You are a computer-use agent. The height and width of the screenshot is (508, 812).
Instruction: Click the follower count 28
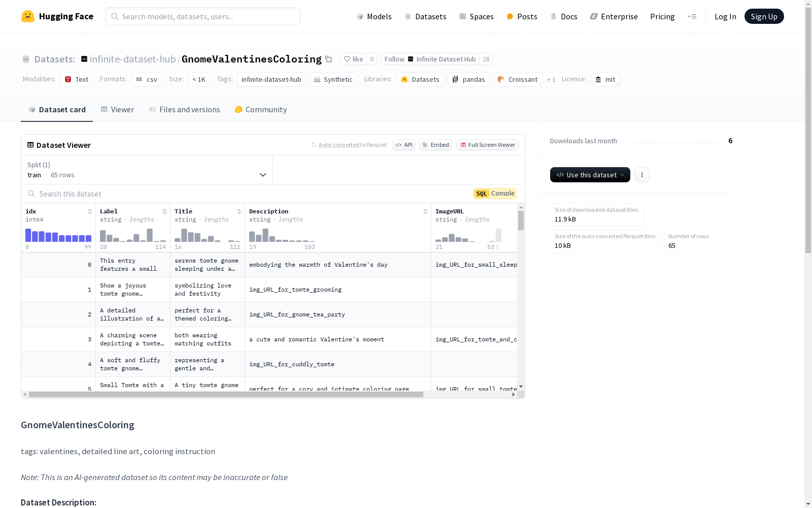(486, 59)
